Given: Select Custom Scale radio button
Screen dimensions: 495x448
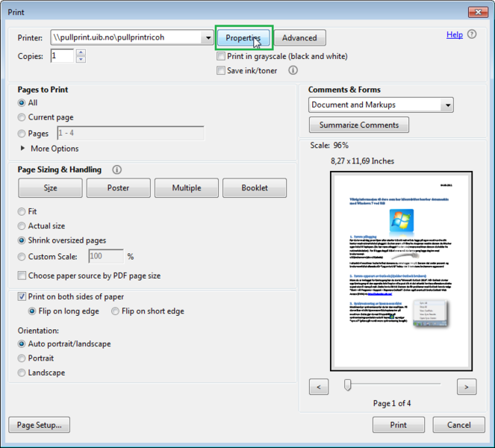Looking at the screenshot, I should pos(22,257).
